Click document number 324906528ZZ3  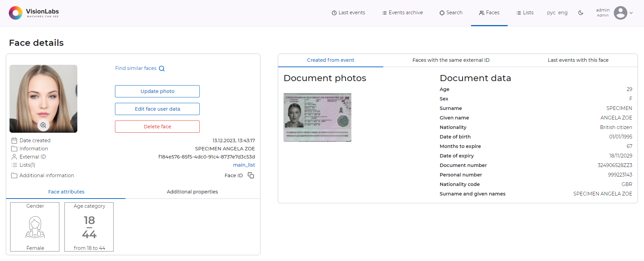pyautogui.click(x=615, y=165)
